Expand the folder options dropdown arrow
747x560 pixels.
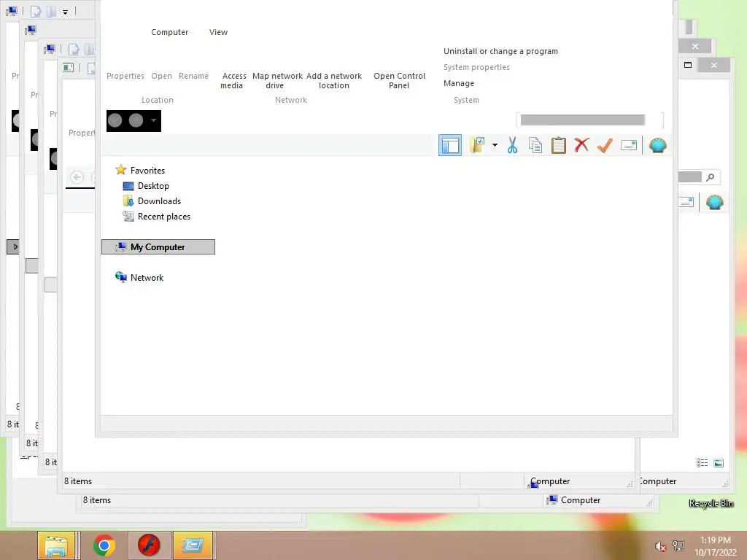[495, 145]
